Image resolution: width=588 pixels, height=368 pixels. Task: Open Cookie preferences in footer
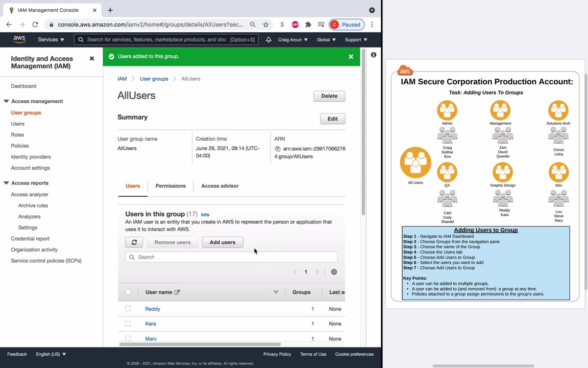tap(354, 354)
